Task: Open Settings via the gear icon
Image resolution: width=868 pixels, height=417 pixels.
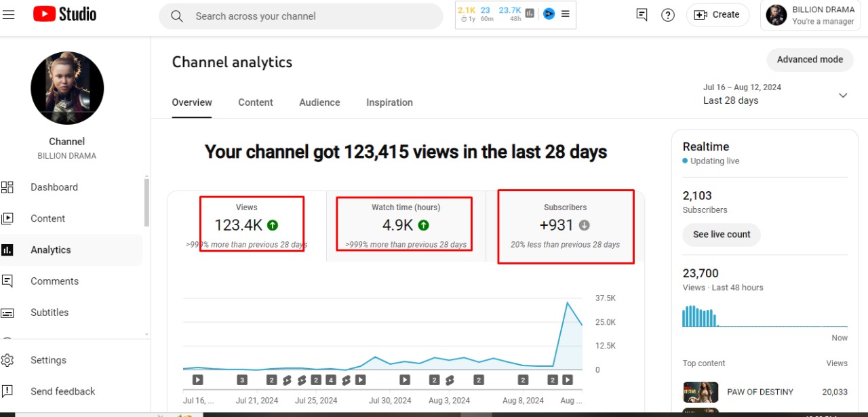Action: click(8, 360)
